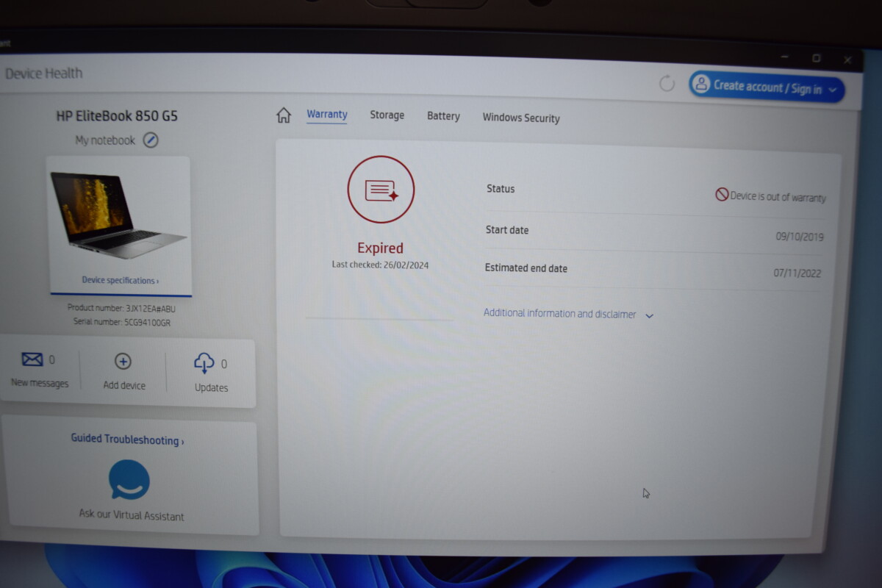Click the red Expired label
882x588 pixels.
coord(380,248)
